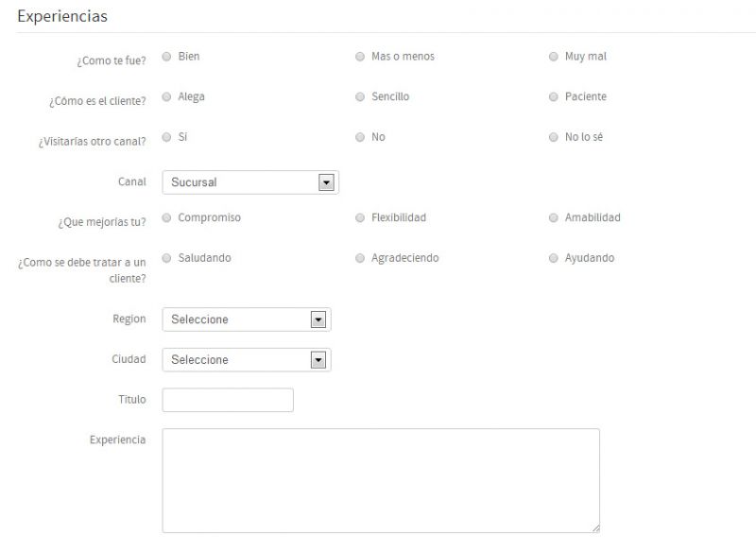Choose Paciente radio button
The height and width of the screenshot is (552, 756).
point(553,97)
